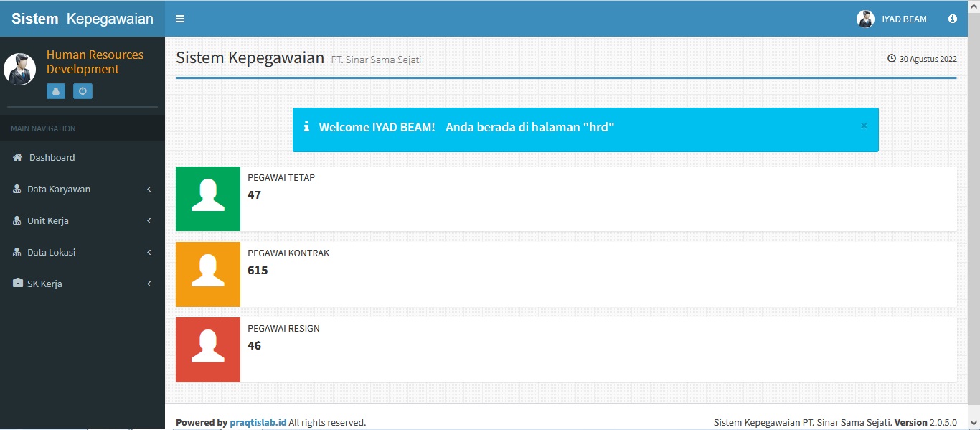Click the orange Pegawai Kontrak icon

[x=208, y=274]
